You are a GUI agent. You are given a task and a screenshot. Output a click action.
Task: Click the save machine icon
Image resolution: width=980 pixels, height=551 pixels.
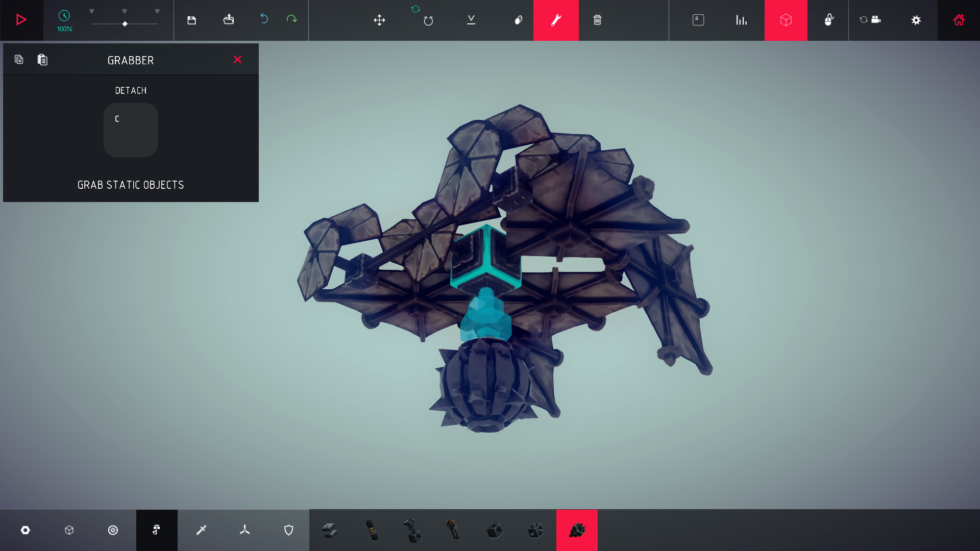[x=191, y=20]
